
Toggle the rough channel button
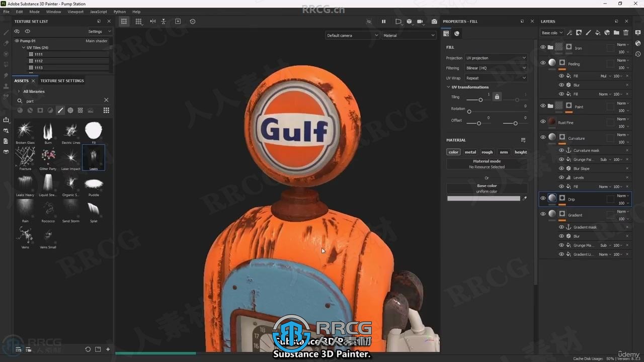point(487,152)
